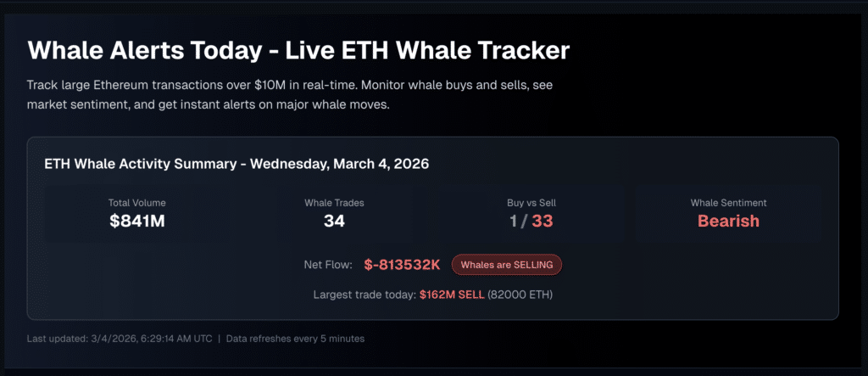
Task: Click the Buy vs Sell label
Action: [x=531, y=203]
